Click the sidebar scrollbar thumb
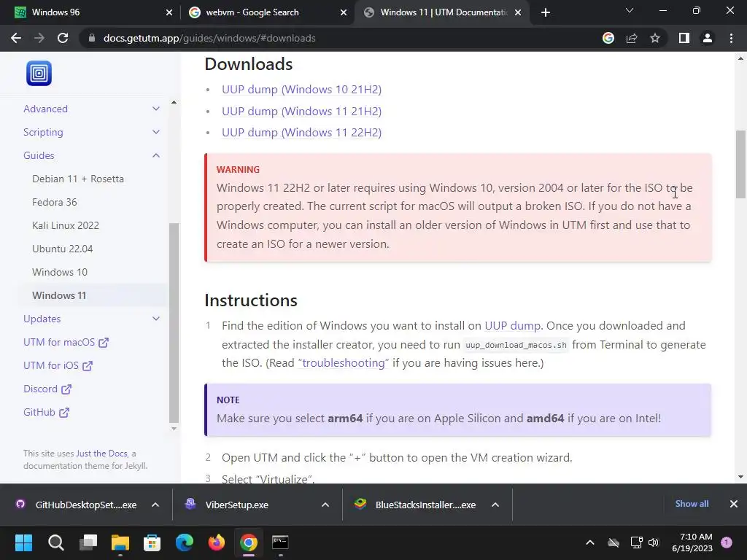Screen dimensions: 747x560 [174, 323]
